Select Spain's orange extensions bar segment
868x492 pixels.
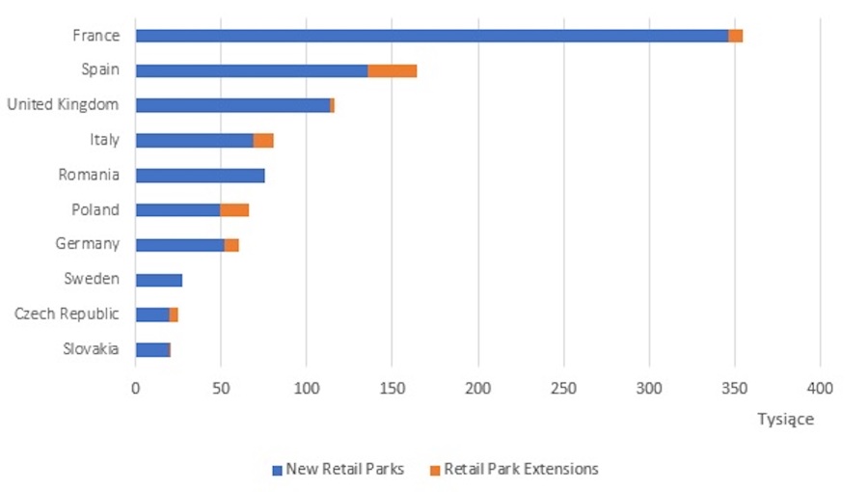[393, 70]
